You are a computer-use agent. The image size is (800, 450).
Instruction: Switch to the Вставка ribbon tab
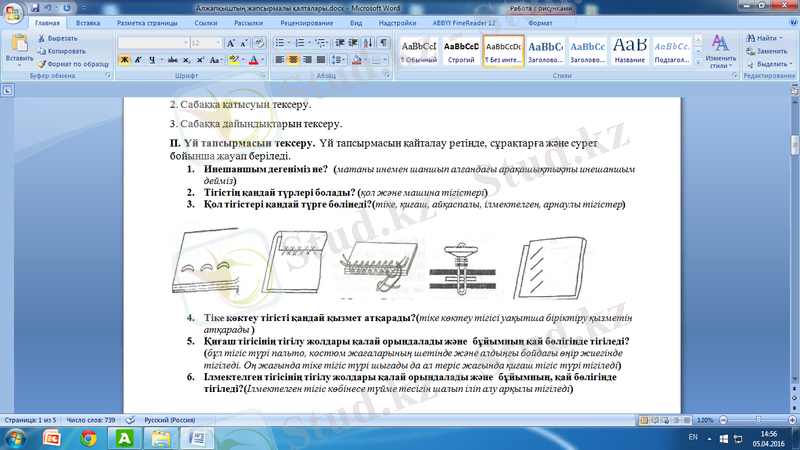pos(88,21)
